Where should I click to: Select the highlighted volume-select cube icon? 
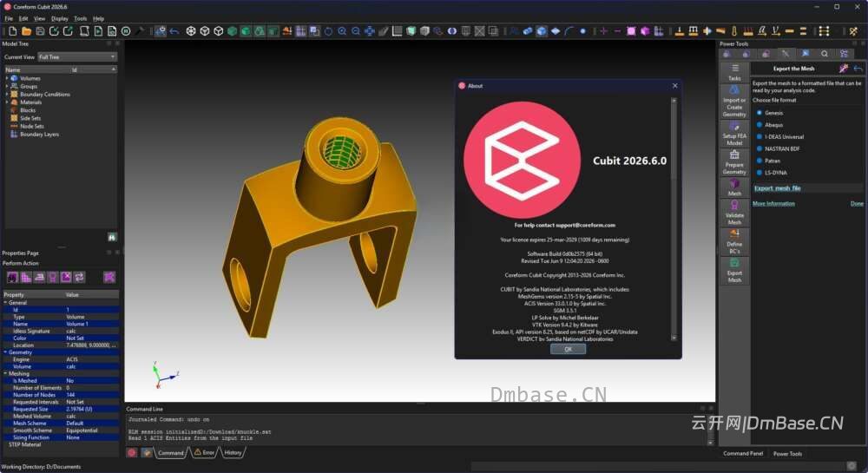(542, 31)
